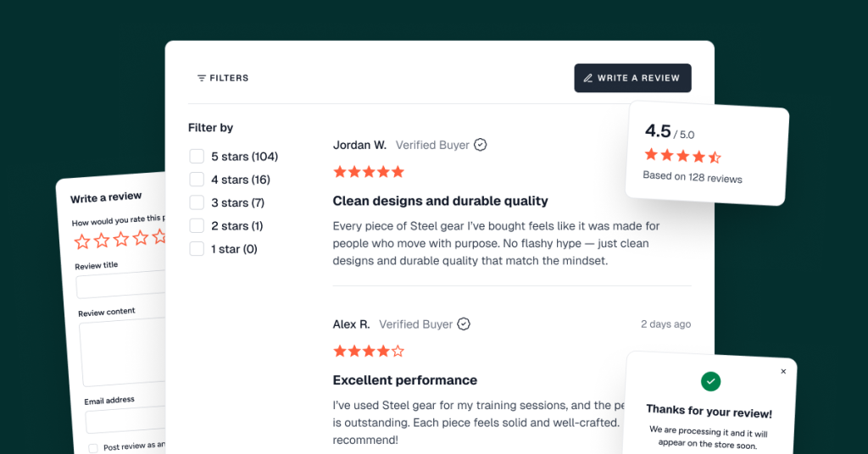
Task: Click the Review content text area
Action: click(124, 352)
